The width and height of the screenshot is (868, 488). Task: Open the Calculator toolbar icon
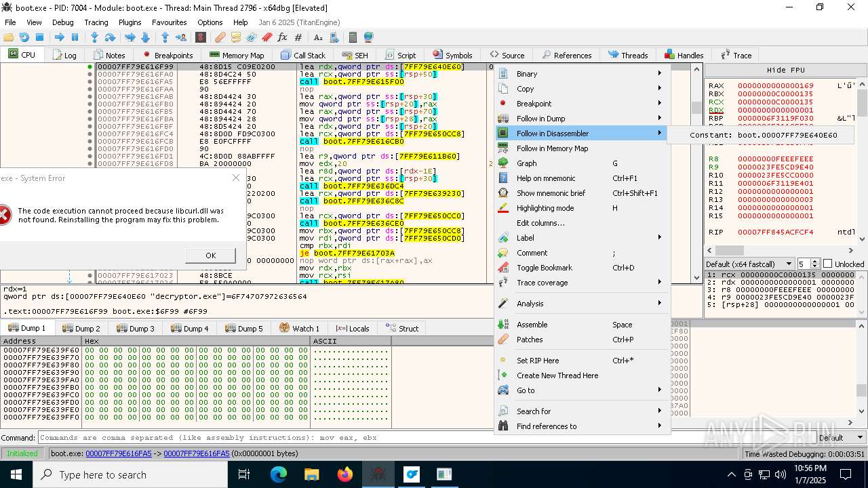[x=353, y=37]
